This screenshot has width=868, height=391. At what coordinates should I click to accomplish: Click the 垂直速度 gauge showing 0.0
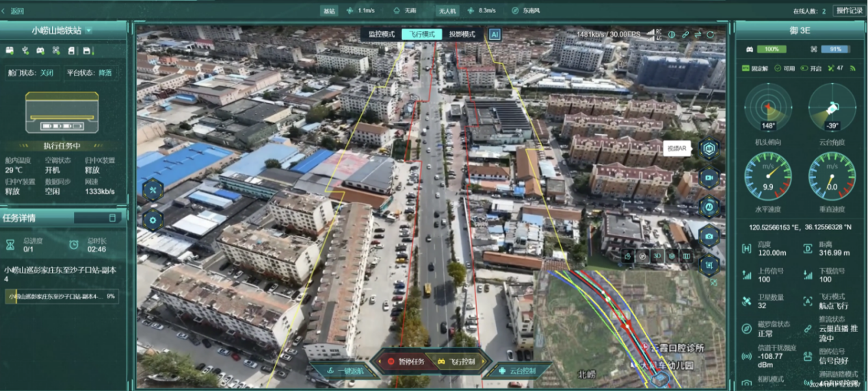click(x=832, y=177)
